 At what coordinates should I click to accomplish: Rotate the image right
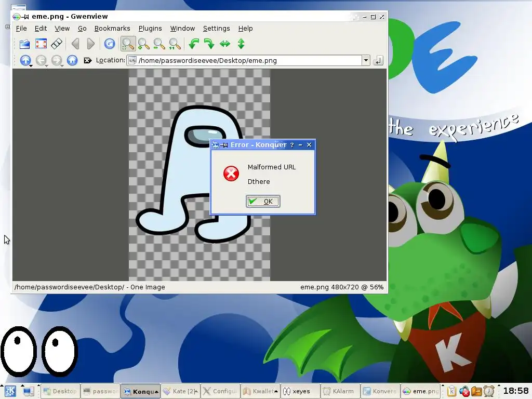coord(209,44)
